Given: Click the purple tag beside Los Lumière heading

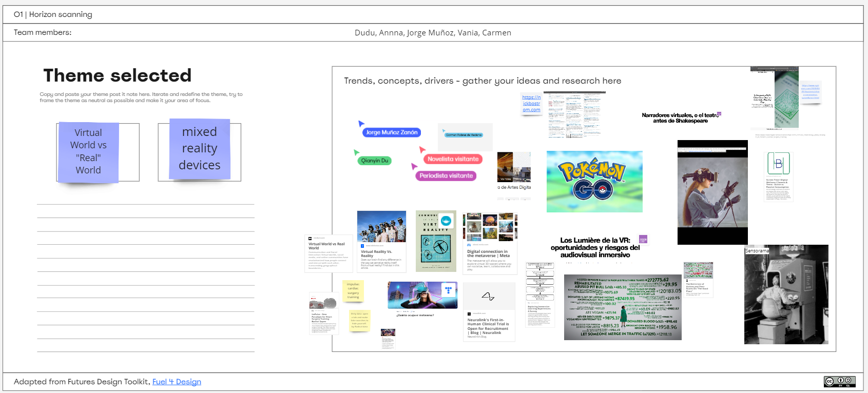Looking at the screenshot, I should [643, 239].
